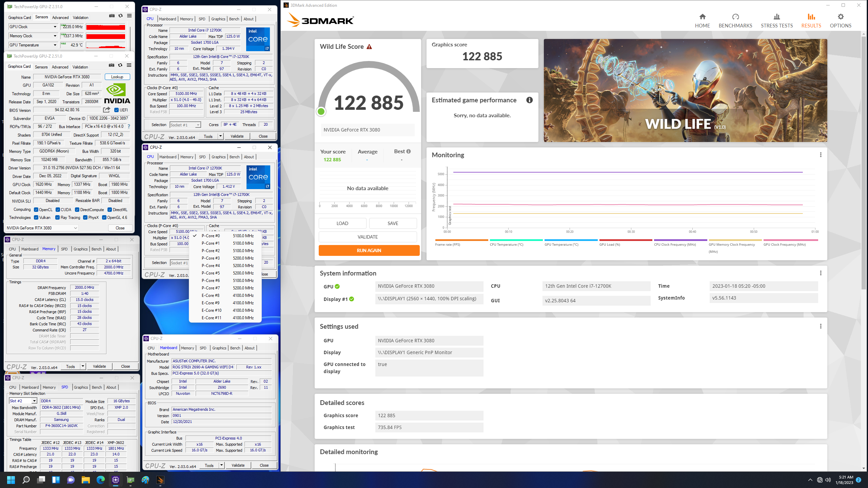Click Validate button in CPU-Z Mainboard window
This screenshot has height=488, width=868.
238,465
